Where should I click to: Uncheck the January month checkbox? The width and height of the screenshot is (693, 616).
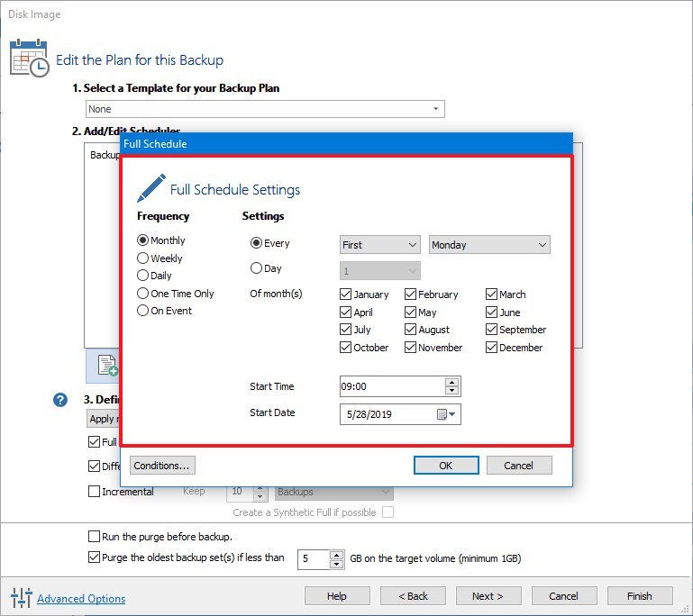click(x=345, y=294)
